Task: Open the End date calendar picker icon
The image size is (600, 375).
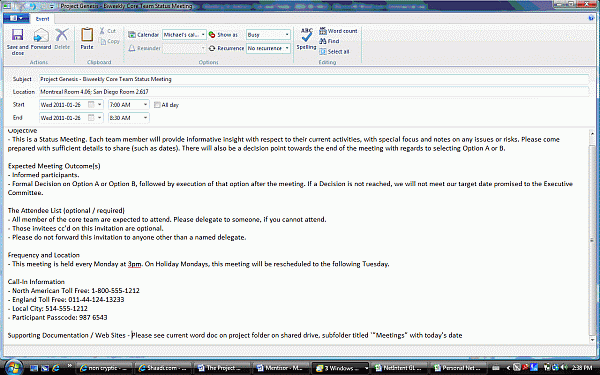Action: pos(91,117)
